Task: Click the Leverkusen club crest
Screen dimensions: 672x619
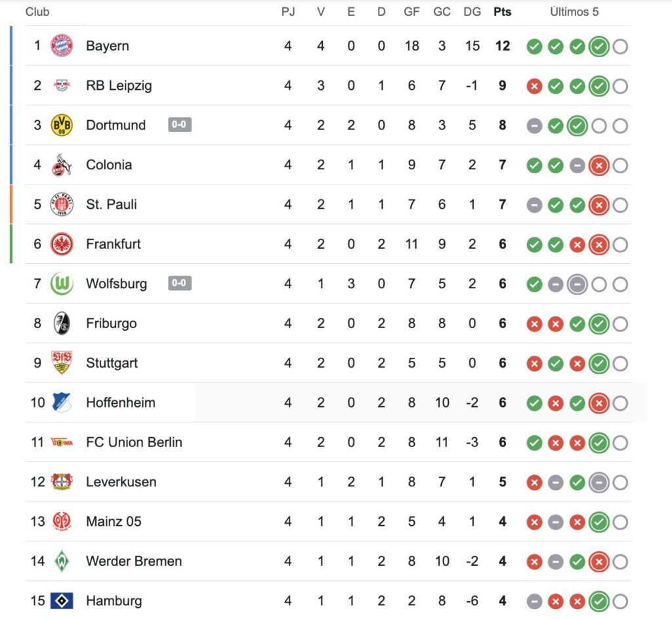Action: point(62,482)
